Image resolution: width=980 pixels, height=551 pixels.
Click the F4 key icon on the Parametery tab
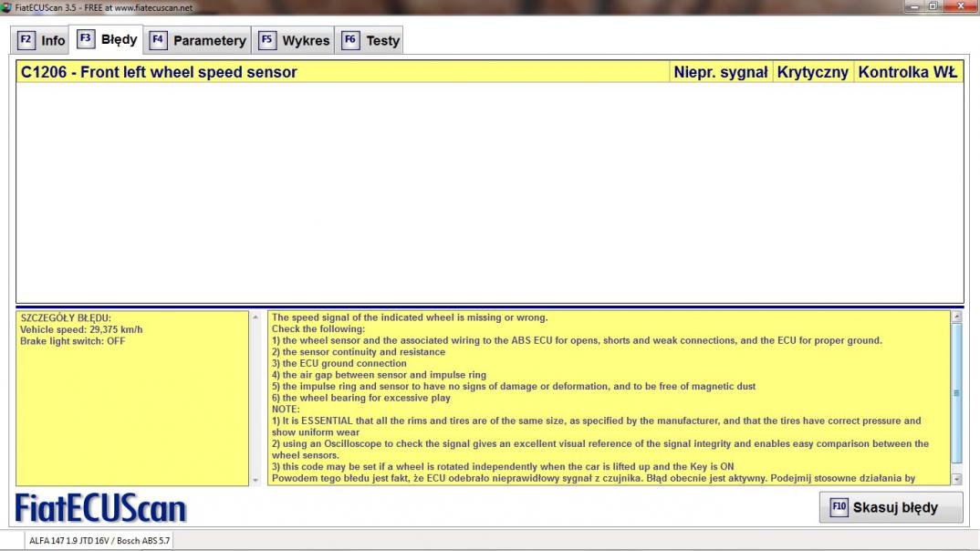coord(158,40)
